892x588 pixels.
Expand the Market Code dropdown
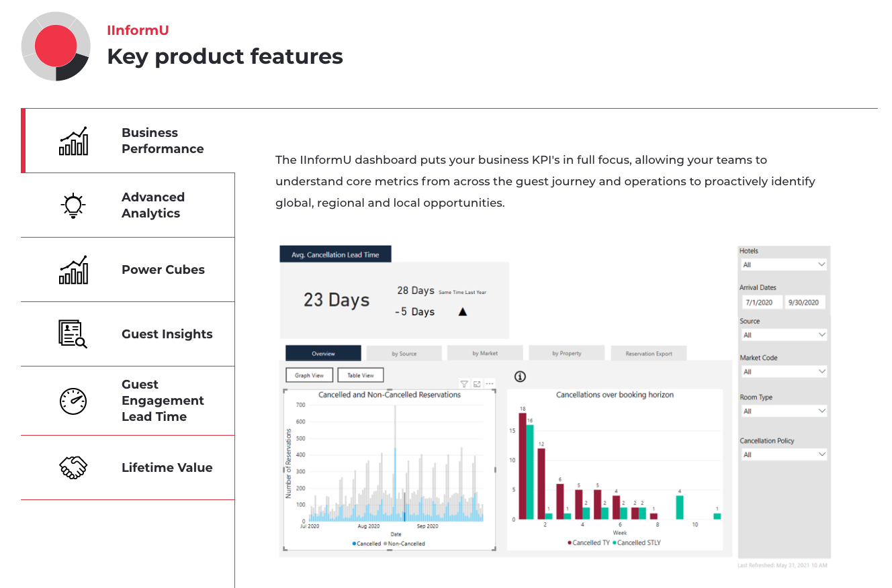(x=783, y=371)
